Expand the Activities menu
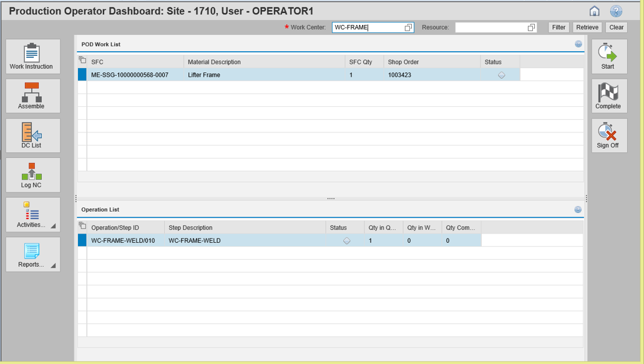 pos(32,214)
